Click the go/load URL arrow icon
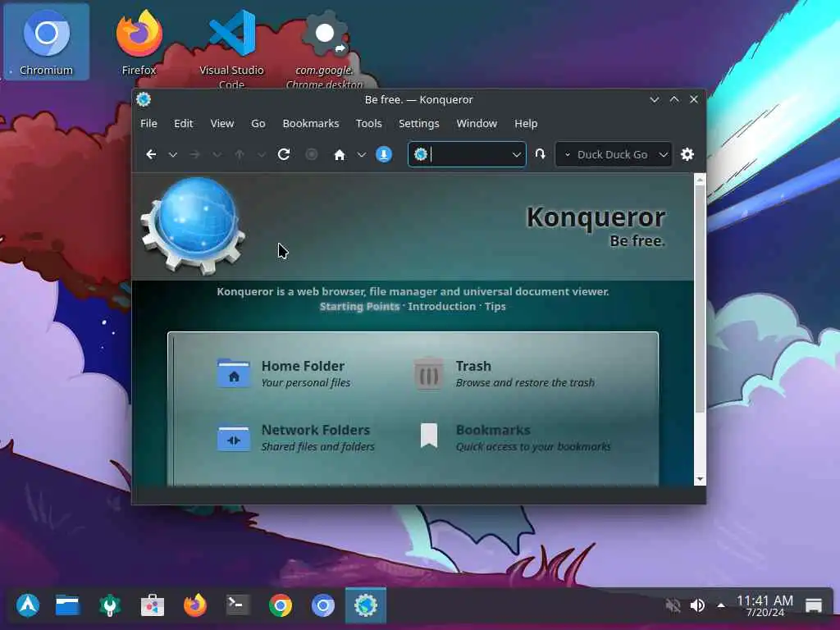This screenshot has width=840, height=630. [x=540, y=155]
